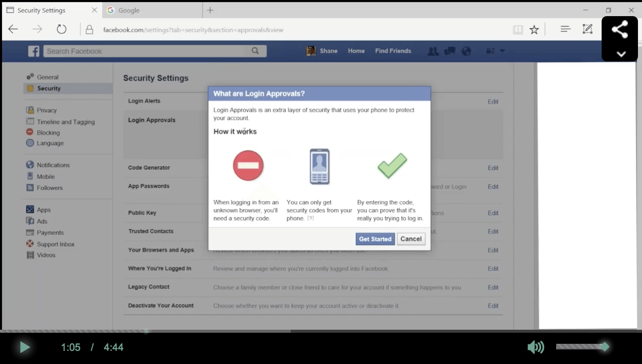This screenshot has height=364, width=642.
Task: Open Find Friends
Action: pos(393,51)
